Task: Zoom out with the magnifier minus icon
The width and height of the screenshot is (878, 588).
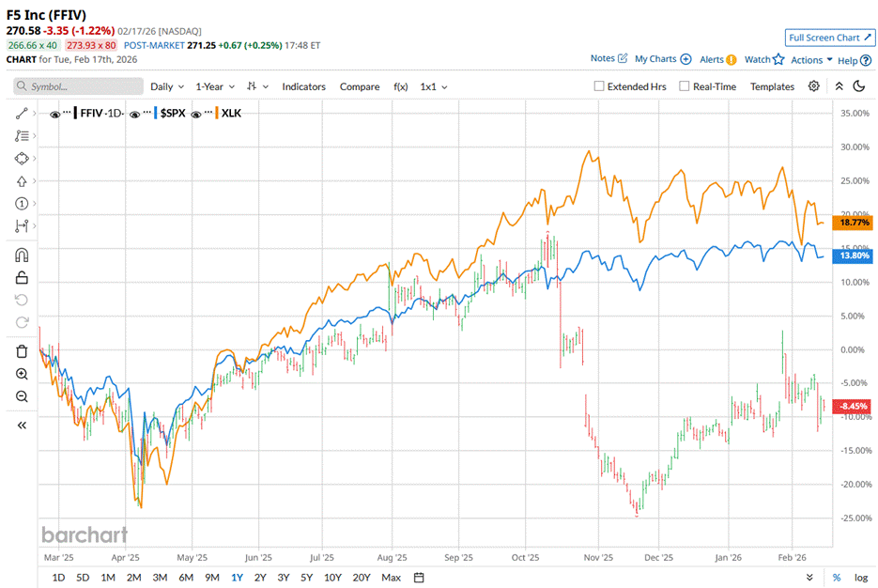Action: coord(22,396)
